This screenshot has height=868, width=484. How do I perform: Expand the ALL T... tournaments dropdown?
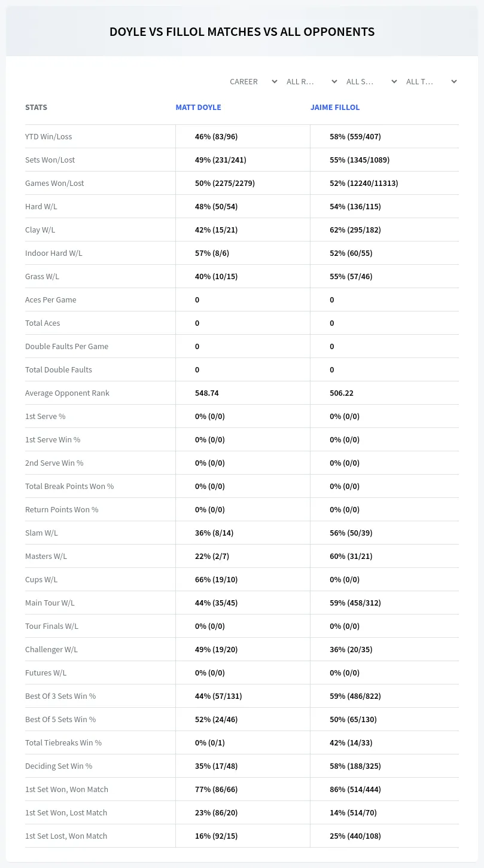(x=431, y=81)
